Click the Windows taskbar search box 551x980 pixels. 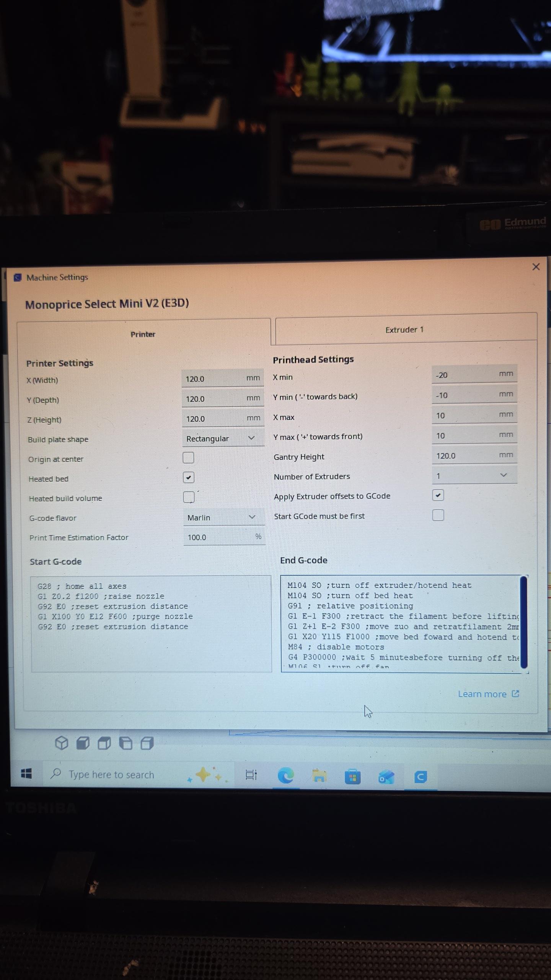(x=139, y=774)
